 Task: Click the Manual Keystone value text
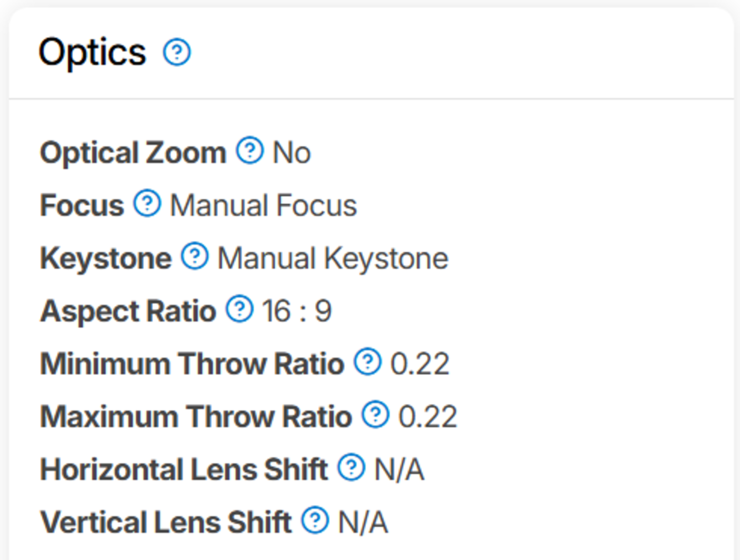pos(333,258)
